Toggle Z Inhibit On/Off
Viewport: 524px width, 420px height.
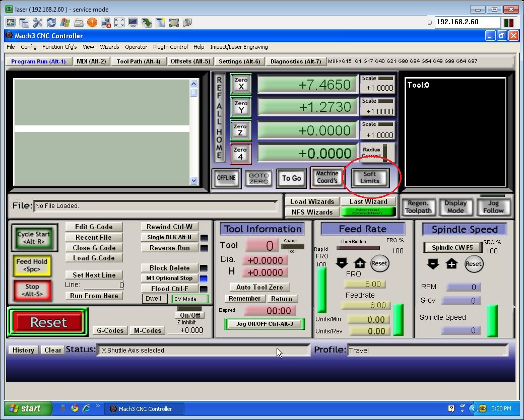tap(190, 315)
